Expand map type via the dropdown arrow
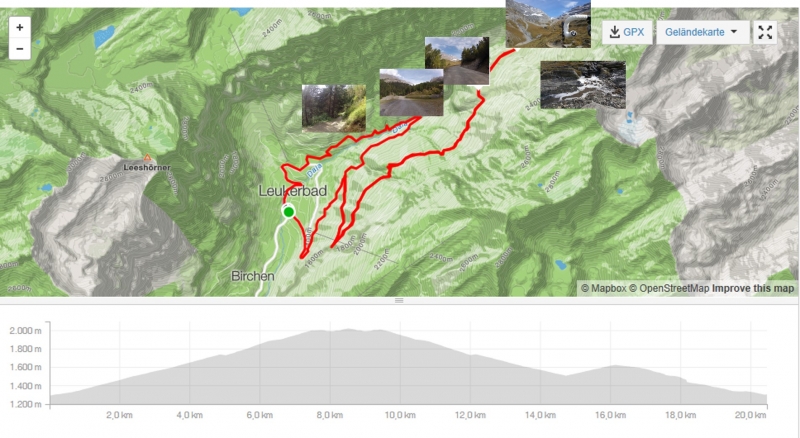Image resolution: width=800 pixels, height=438 pixels. click(x=734, y=32)
